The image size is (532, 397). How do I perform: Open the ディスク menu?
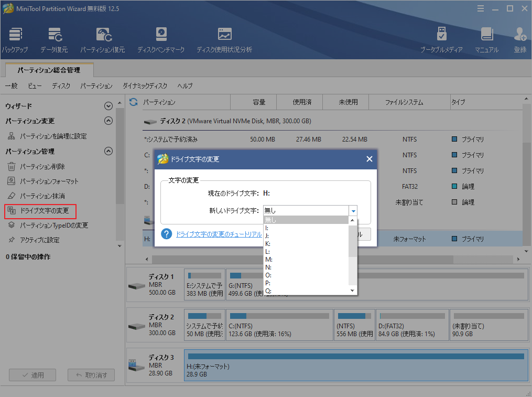point(61,85)
